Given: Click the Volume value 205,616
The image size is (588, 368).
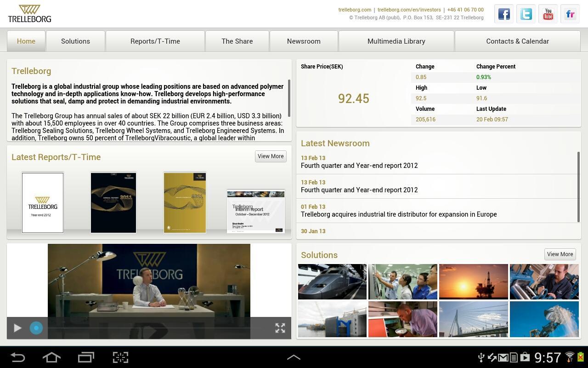Looking at the screenshot, I should [x=425, y=120].
